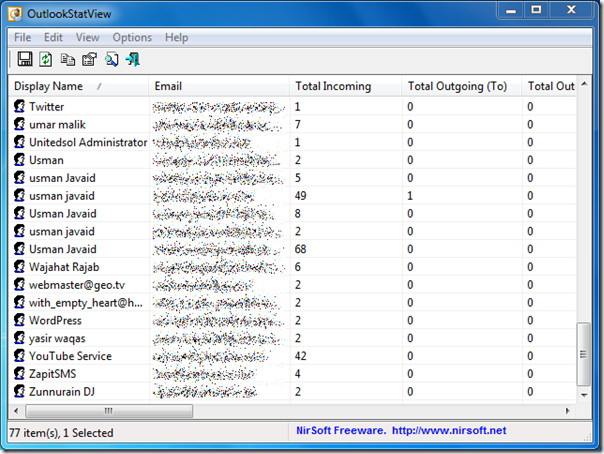Click the vertical scrollbar down arrow

[x=584, y=395]
